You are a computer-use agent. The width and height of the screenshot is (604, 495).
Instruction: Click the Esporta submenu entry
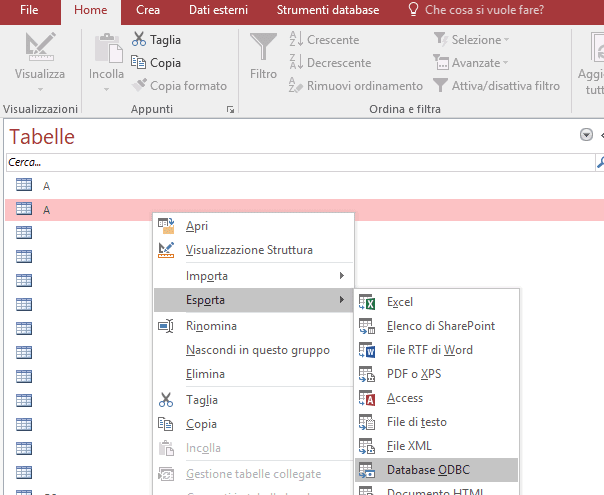coord(253,300)
